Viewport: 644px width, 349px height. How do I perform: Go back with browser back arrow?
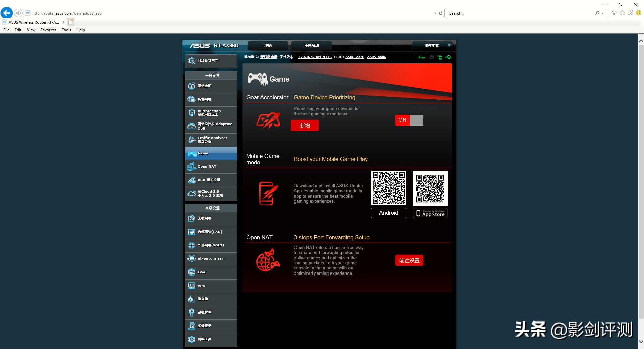click(7, 13)
